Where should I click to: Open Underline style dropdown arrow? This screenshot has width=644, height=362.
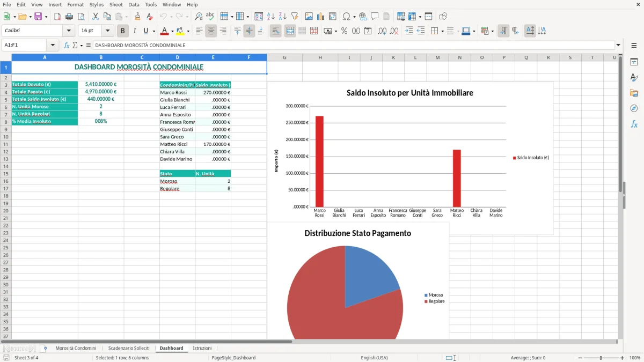(x=153, y=31)
